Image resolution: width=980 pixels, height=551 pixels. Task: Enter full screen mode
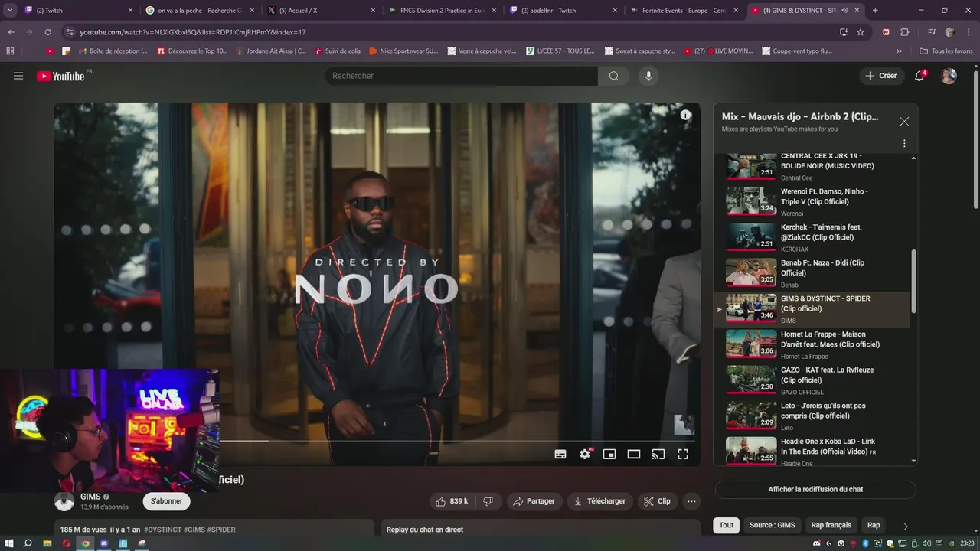(x=683, y=454)
